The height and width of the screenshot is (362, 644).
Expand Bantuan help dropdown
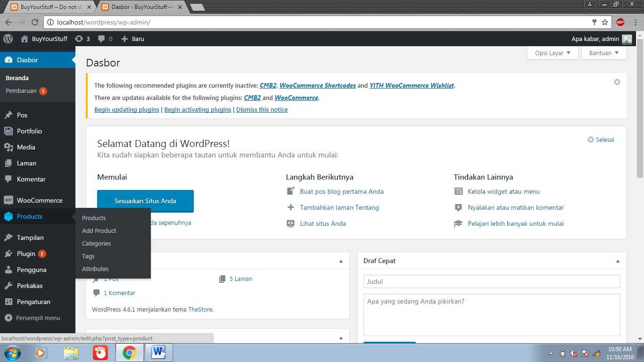[604, 53]
